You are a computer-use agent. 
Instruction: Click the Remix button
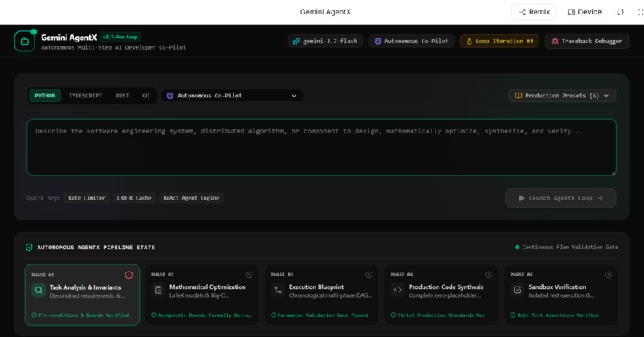tap(534, 12)
